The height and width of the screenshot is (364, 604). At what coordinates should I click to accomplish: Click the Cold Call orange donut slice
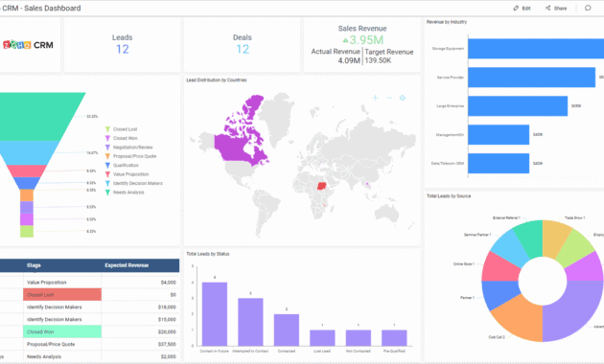(521, 320)
